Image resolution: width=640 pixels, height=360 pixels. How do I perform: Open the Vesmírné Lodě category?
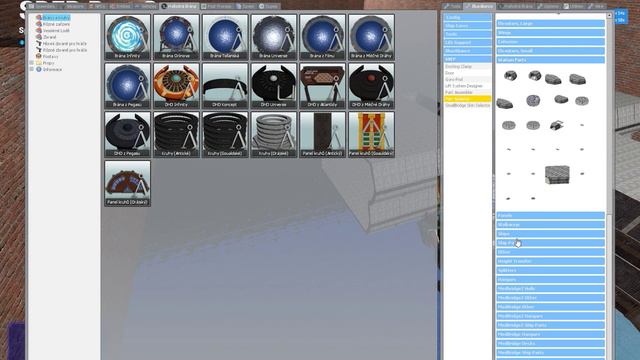tap(56, 31)
